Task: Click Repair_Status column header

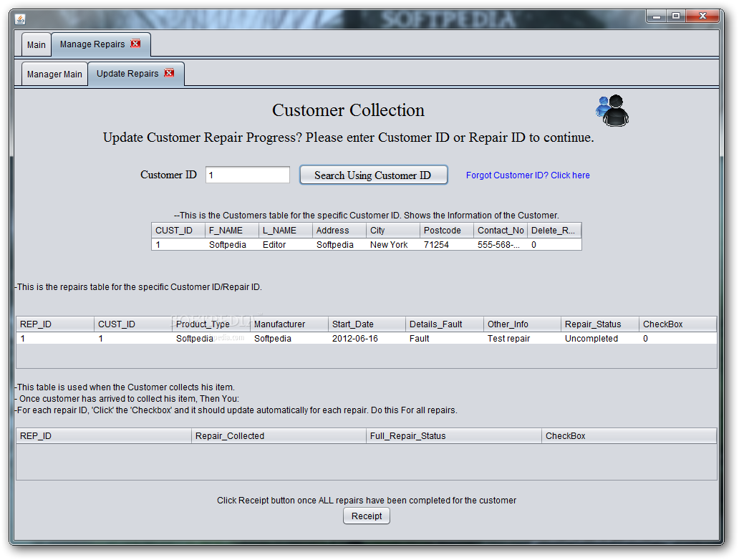Action: click(600, 324)
